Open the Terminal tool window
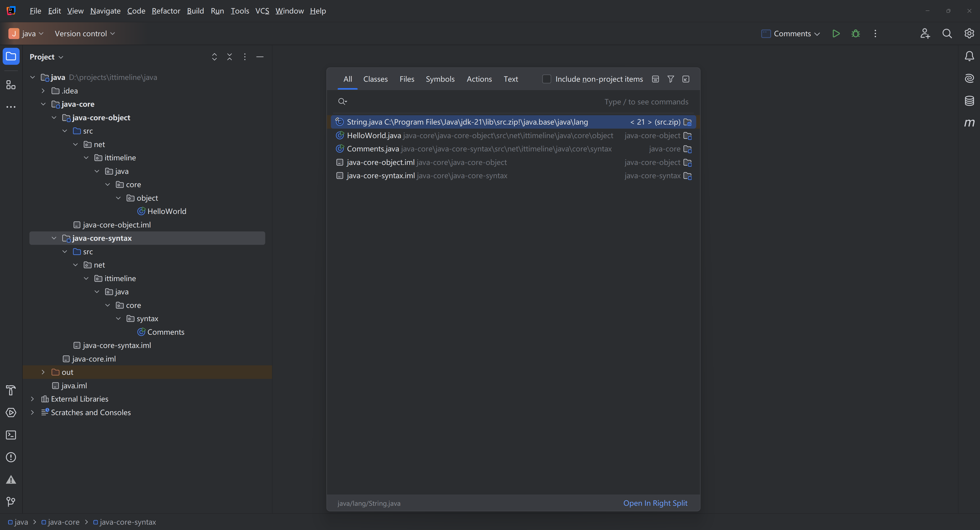 [11, 435]
